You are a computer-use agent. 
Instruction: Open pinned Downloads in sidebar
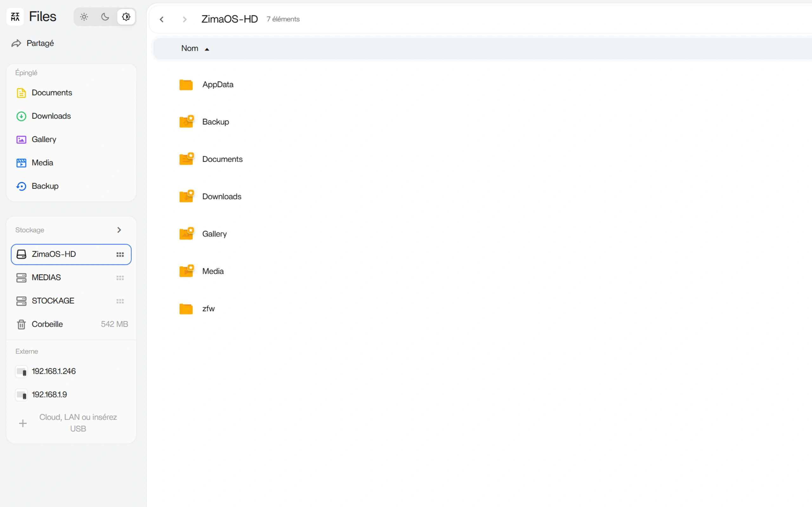pos(71,116)
